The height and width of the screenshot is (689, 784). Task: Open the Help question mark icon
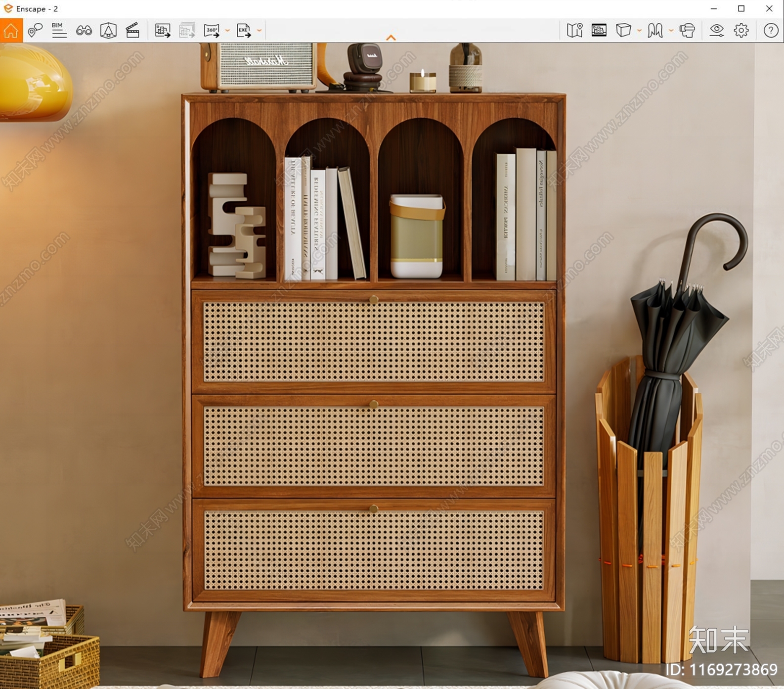[x=771, y=31]
